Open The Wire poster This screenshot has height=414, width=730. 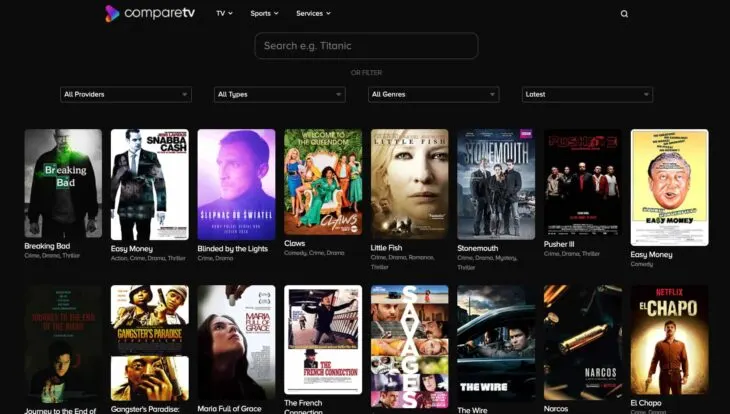[x=496, y=343]
